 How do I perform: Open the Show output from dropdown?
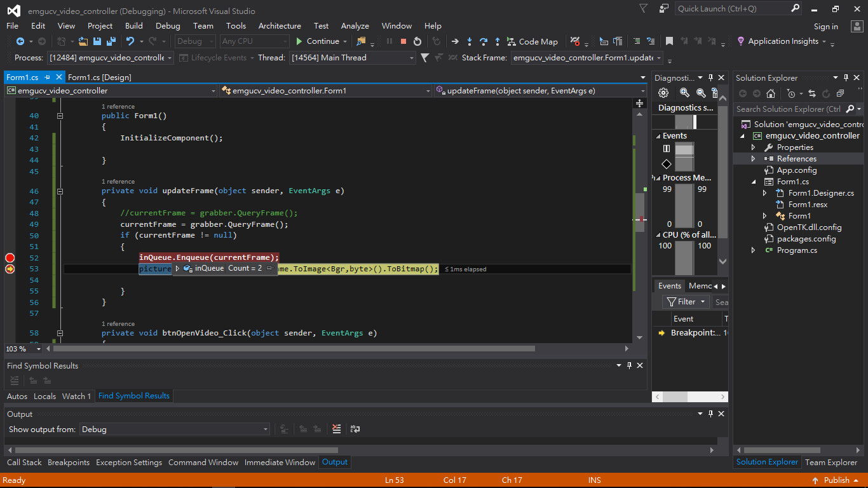(x=266, y=430)
